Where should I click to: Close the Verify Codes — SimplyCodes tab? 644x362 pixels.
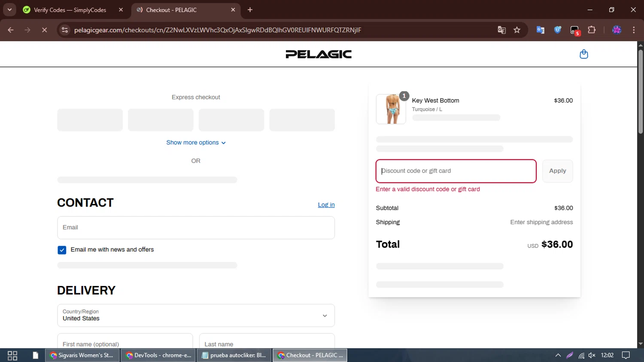click(x=121, y=10)
